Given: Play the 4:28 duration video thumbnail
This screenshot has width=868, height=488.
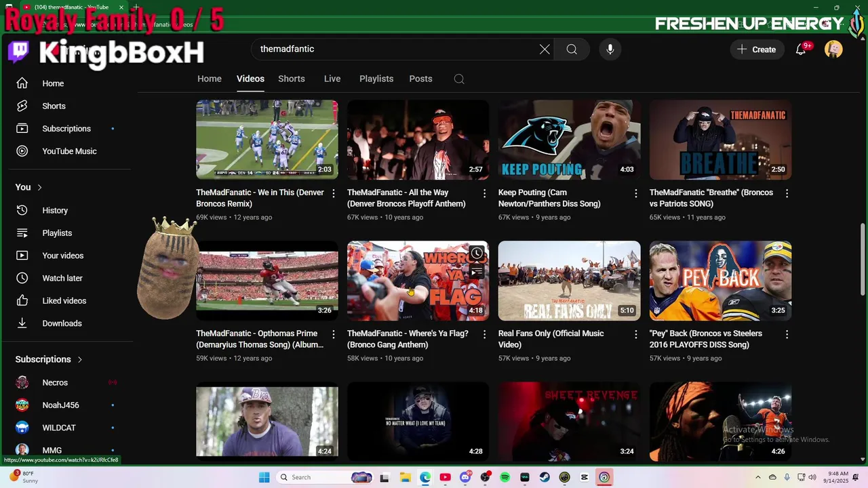Looking at the screenshot, I should click(x=418, y=422).
